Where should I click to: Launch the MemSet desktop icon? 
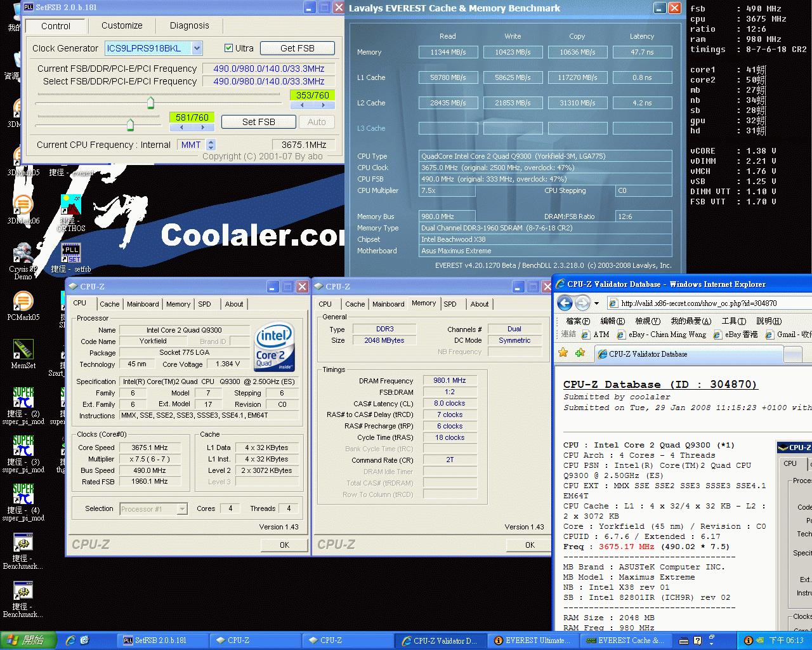[x=23, y=350]
